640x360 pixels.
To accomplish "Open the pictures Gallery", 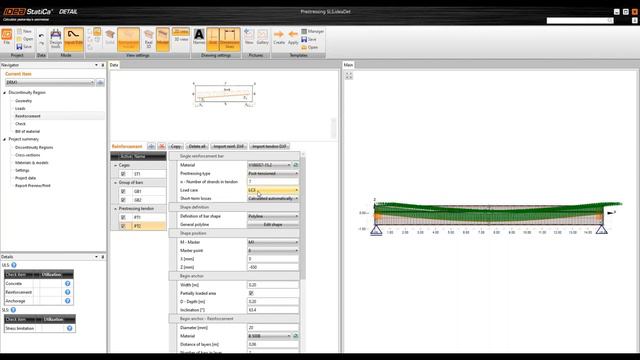I will (262, 37).
